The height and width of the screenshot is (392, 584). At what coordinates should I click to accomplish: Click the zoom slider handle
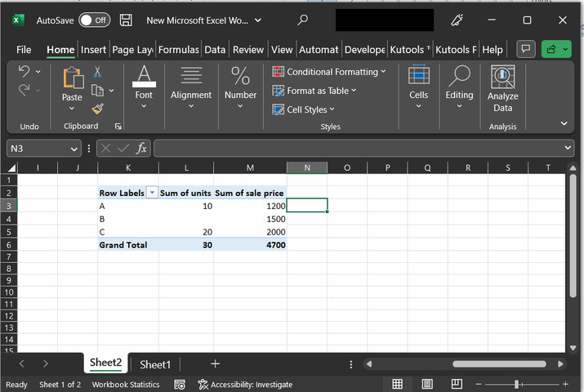[x=517, y=384]
